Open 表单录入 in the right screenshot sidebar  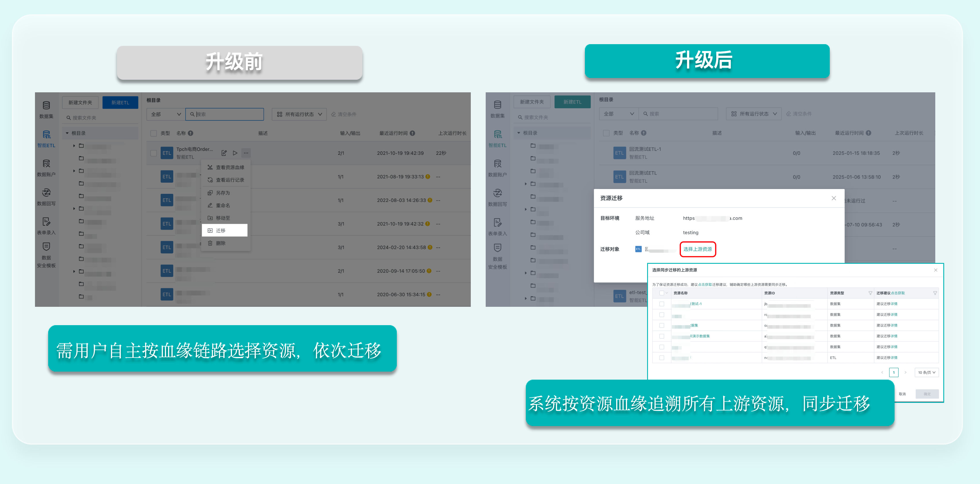pos(498,227)
